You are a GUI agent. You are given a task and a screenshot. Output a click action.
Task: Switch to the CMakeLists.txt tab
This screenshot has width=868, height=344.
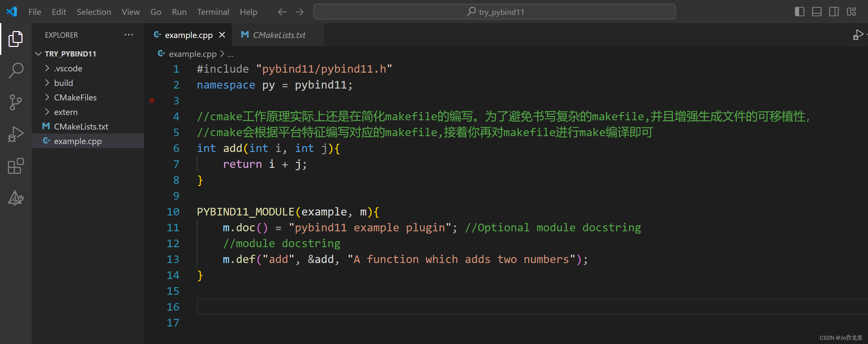[x=279, y=35]
